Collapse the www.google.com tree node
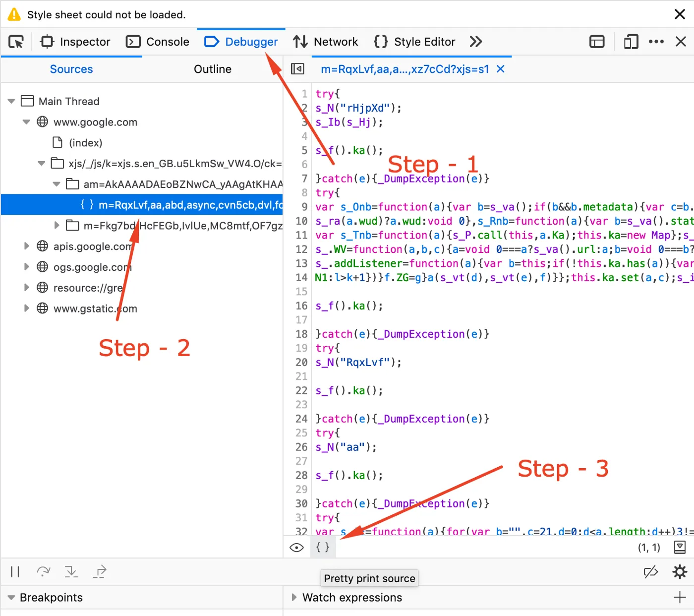Image resolution: width=694 pixels, height=616 pixels. pyautogui.click(x=27, y=122)
